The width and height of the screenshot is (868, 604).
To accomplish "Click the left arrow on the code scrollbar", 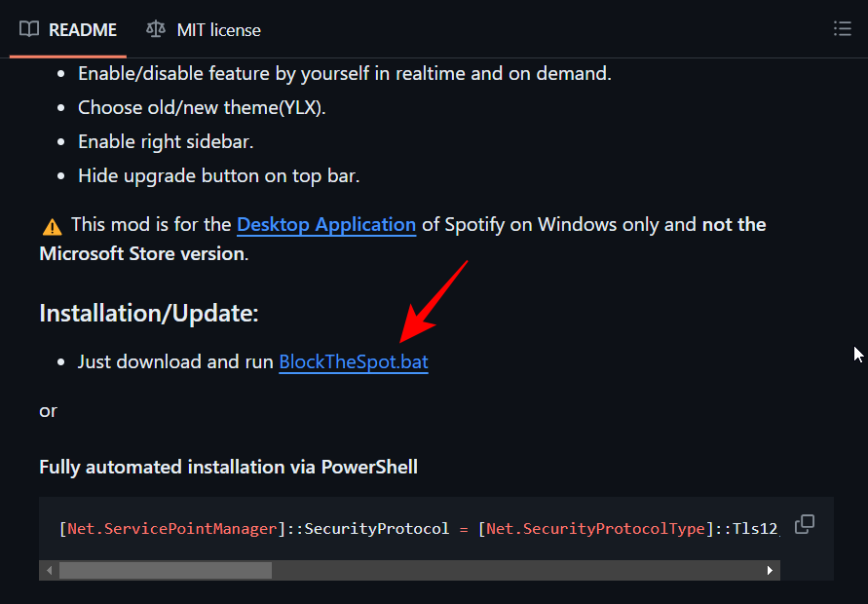I will (50, 570).
